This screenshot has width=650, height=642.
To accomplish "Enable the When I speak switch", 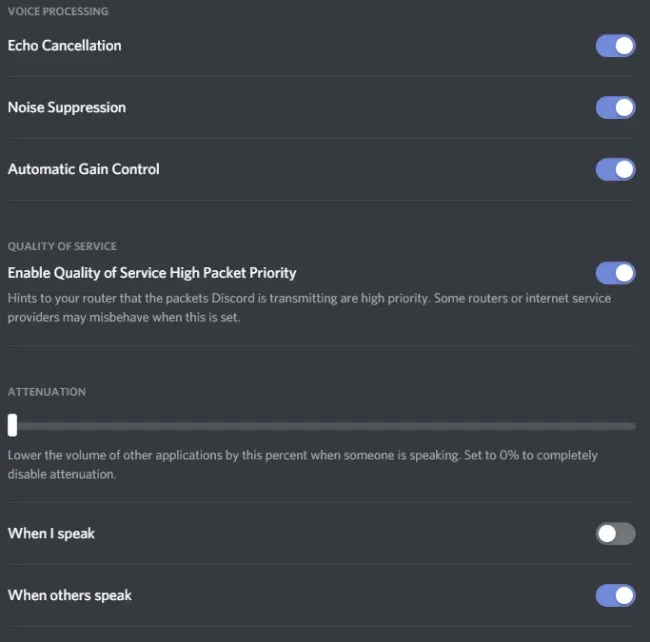I will click(x=615, y=534).
